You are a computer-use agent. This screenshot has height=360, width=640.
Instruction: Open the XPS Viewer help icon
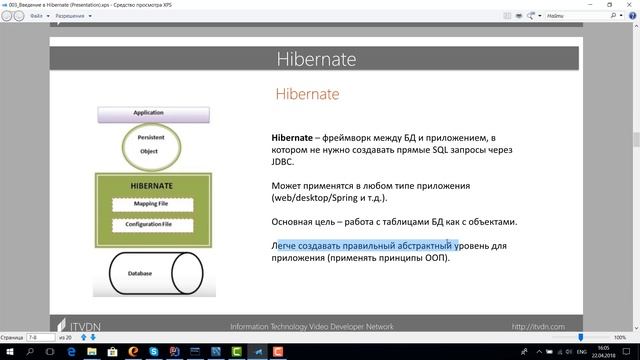click(x=632, y=16)
